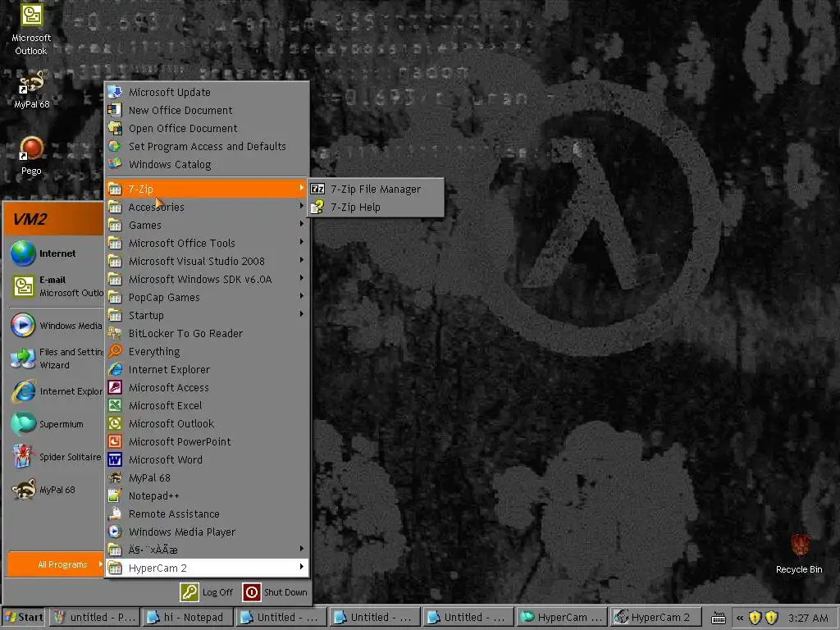Click All Programs button
Viewport: 840px width, 630px height.
tap(55, 564)
